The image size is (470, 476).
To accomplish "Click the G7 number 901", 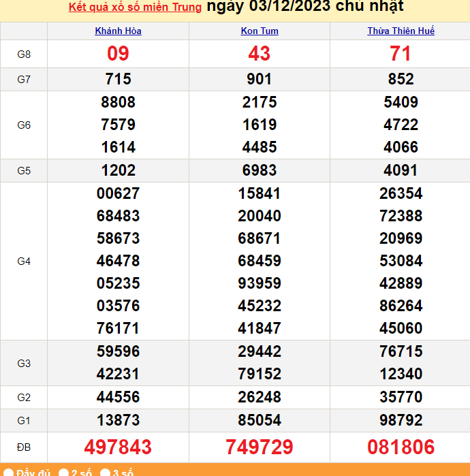I will tap(260, 79).
